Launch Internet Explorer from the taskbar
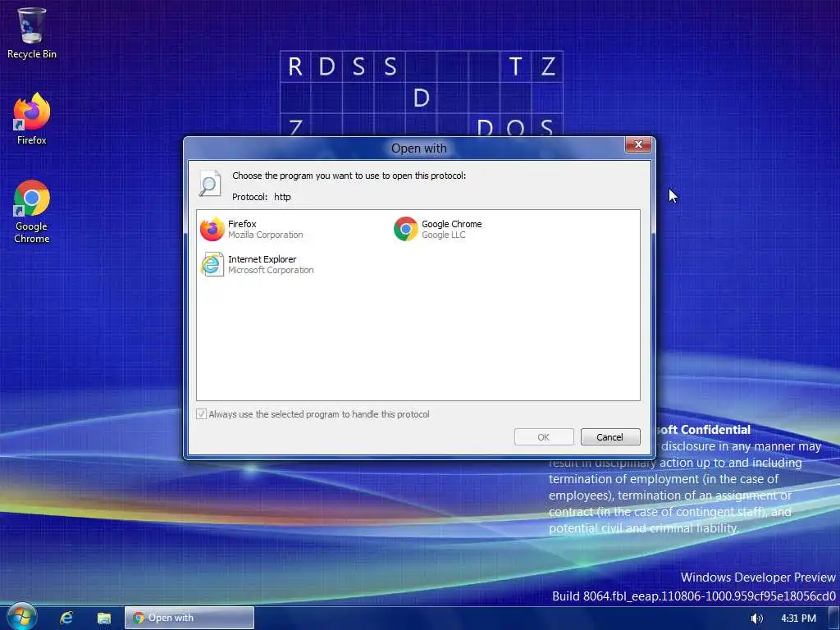This screenshot has width=840, height=630. coord(66,618)
